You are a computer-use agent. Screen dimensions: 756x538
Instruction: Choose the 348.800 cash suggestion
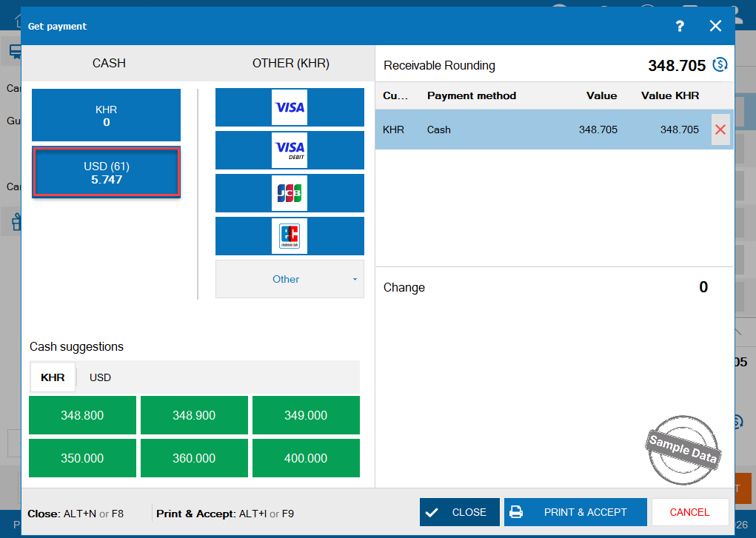[x=82, y=415]
